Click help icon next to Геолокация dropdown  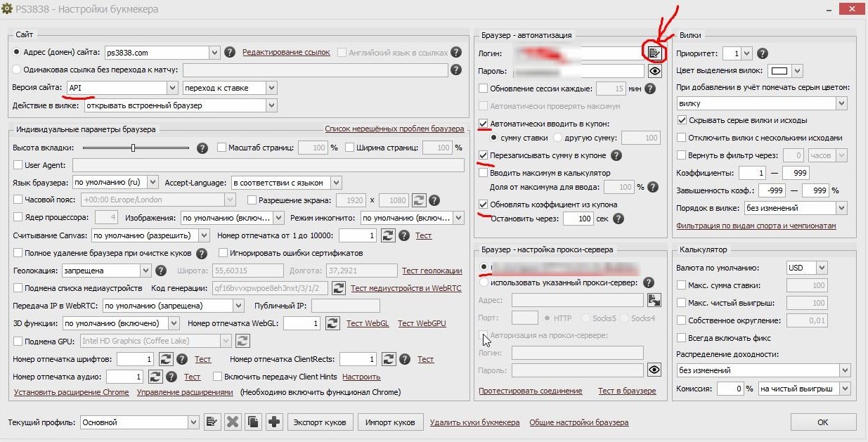pos(161,271)
